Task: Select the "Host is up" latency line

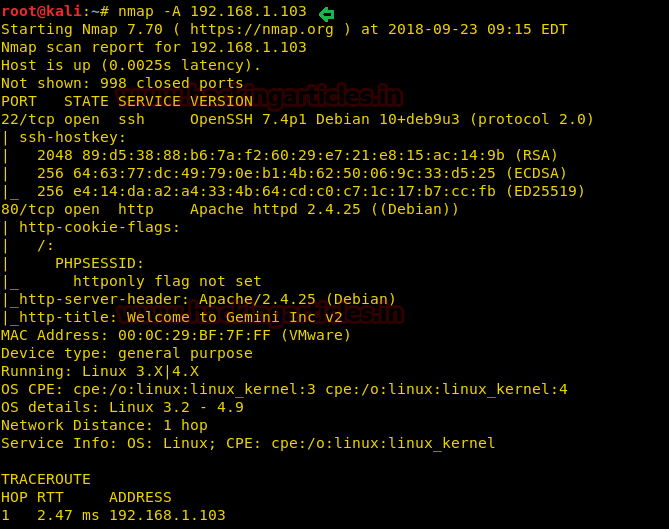Action: [130, 65]
